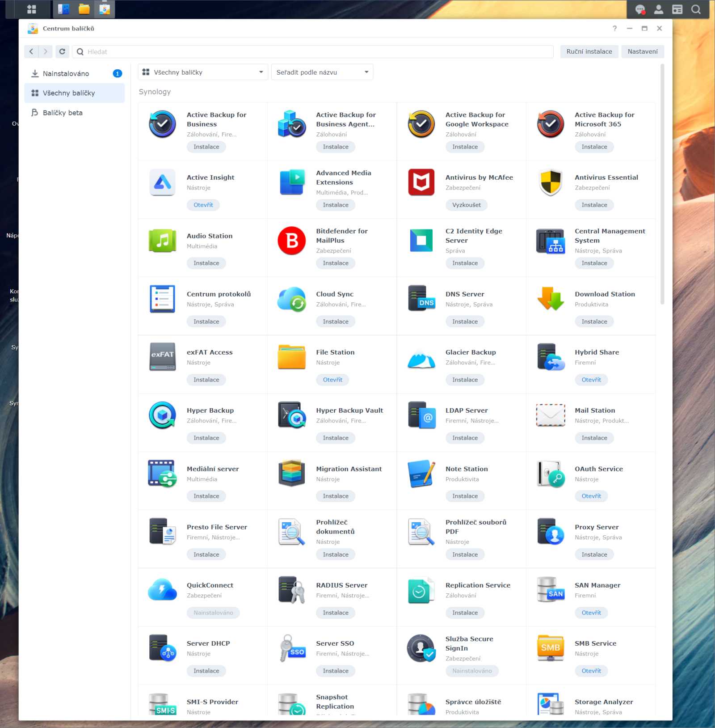Click the Antivirus Essential shield icon

(551, 182)
